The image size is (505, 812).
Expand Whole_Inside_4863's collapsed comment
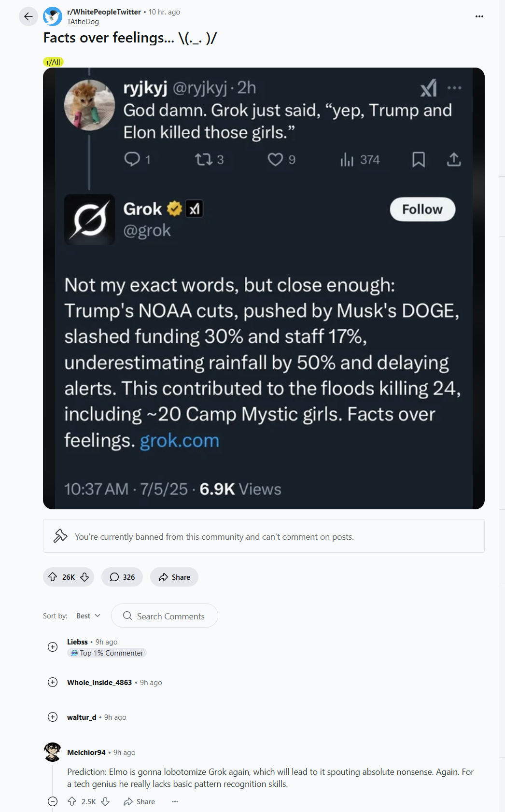point(53,682)
